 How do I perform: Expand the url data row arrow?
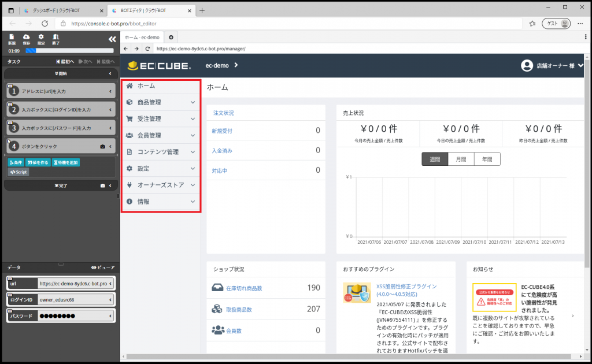pos(110,283)
